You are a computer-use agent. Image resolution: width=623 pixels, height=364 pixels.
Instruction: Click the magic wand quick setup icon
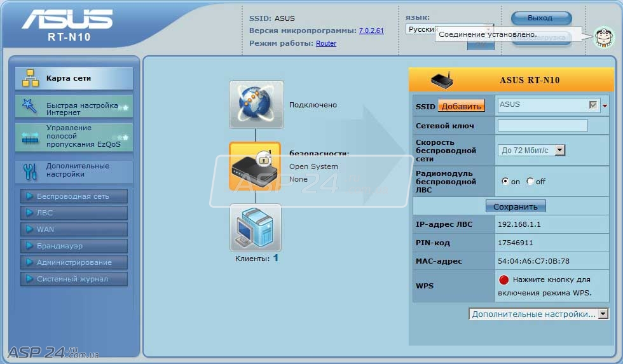29,106
